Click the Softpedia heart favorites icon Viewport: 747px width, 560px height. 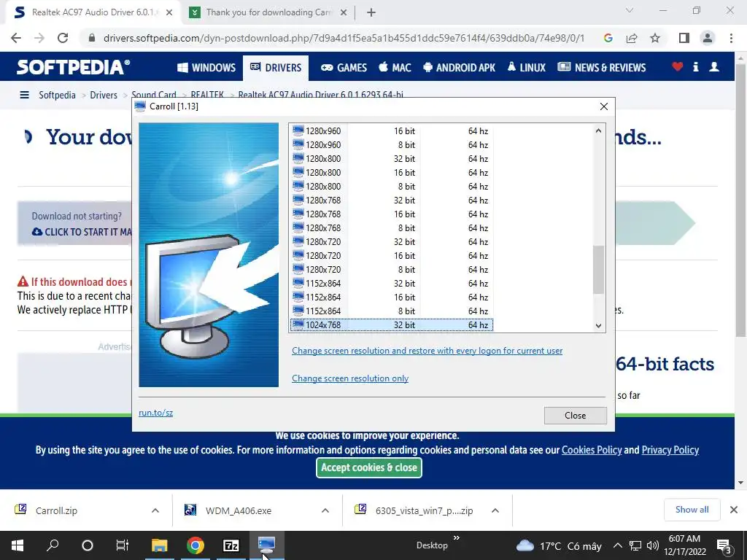678,66
